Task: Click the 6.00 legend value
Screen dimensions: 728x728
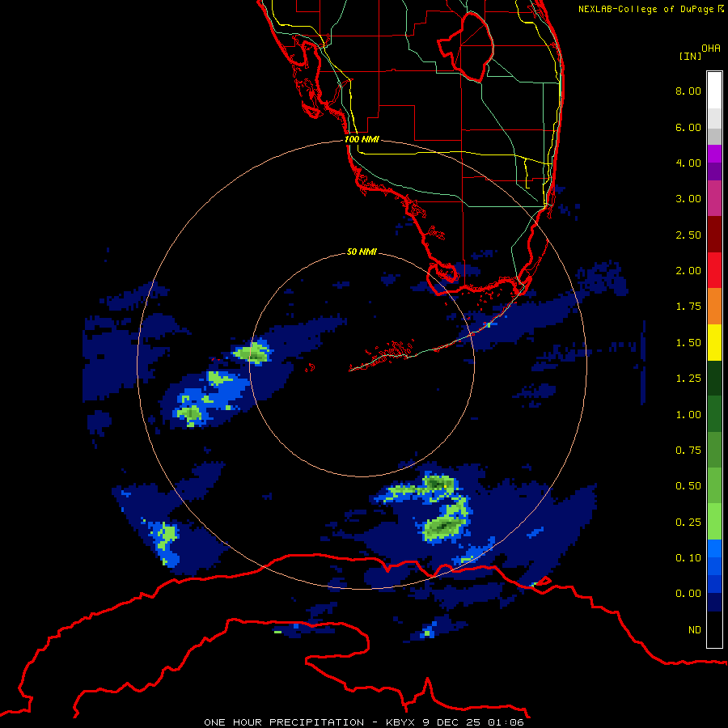Action: coord(688,127)
